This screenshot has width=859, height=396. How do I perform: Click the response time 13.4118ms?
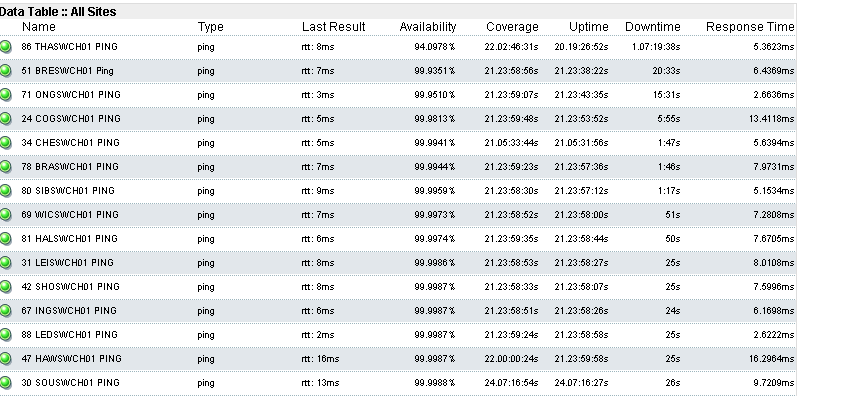click(771, 119)
